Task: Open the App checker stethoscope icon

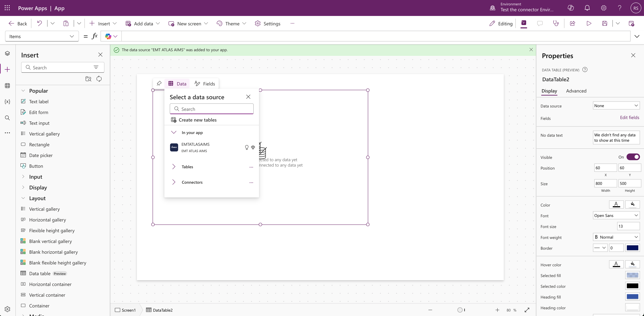Action: point(556,24)
